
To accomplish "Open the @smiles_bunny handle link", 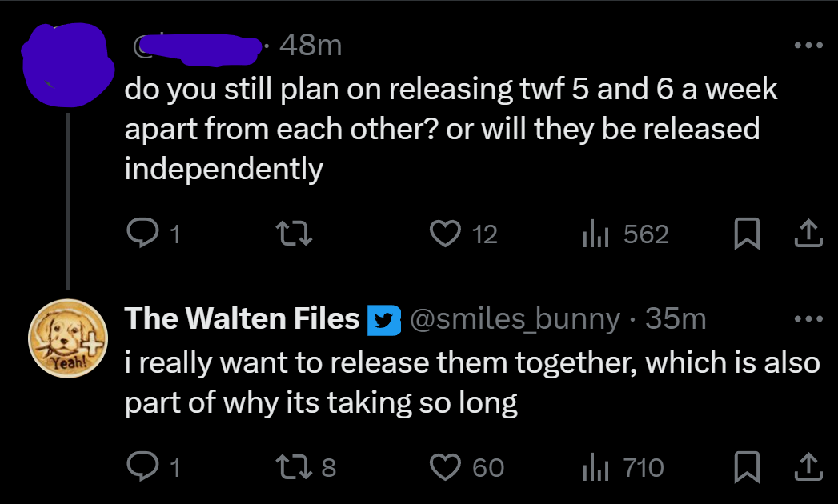I will [515, 319].
